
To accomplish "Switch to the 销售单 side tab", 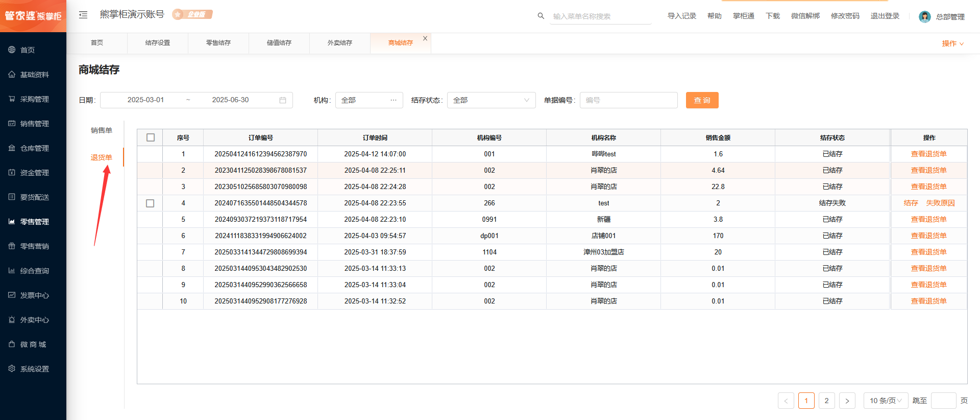I will tap(101, 130).
